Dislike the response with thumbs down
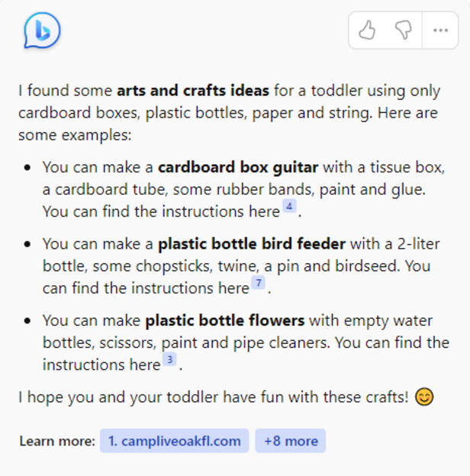The image size is (470, 476). tap(404, 31)
